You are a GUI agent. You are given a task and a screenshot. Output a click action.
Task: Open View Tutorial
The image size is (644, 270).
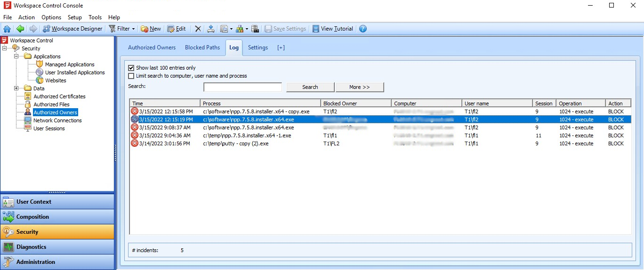click(x=332, y=29)
